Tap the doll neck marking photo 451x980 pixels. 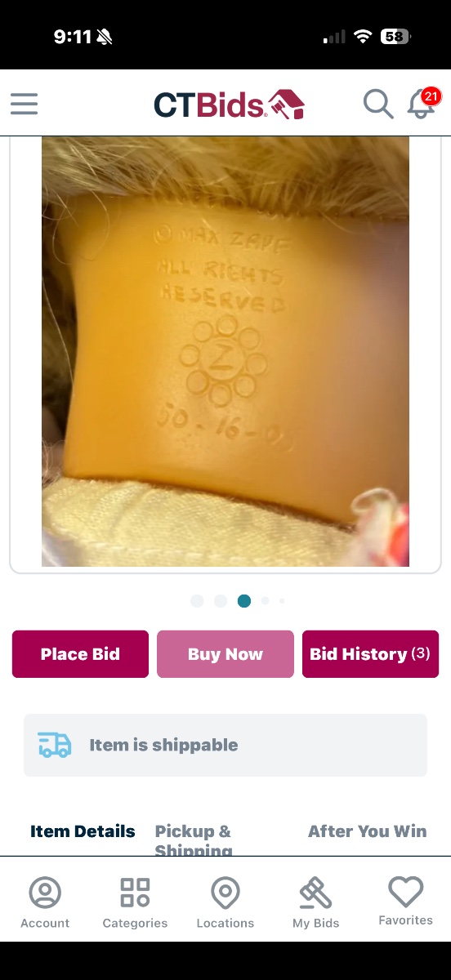(x=225, y=351)
